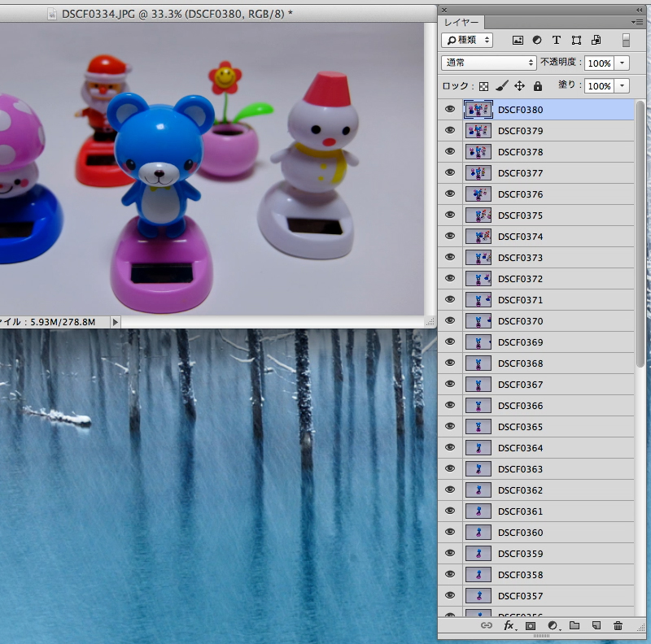Screen dimensions: 651x644
Task: Expand the opacity slider arrow
Action: pyautogui.click(x=623, y=63)
